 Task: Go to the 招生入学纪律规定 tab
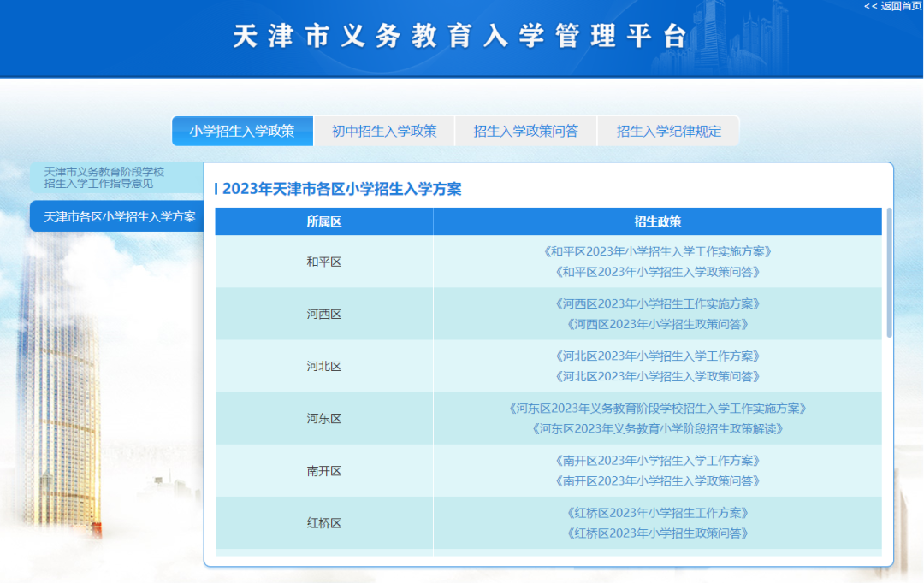tap(668, 131)
